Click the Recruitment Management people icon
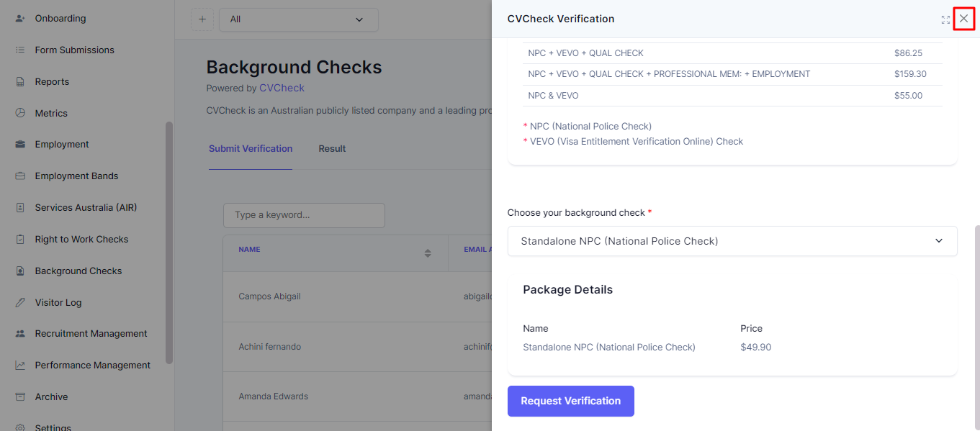Viewport: 980px width, 431px height. coord(20,333)
